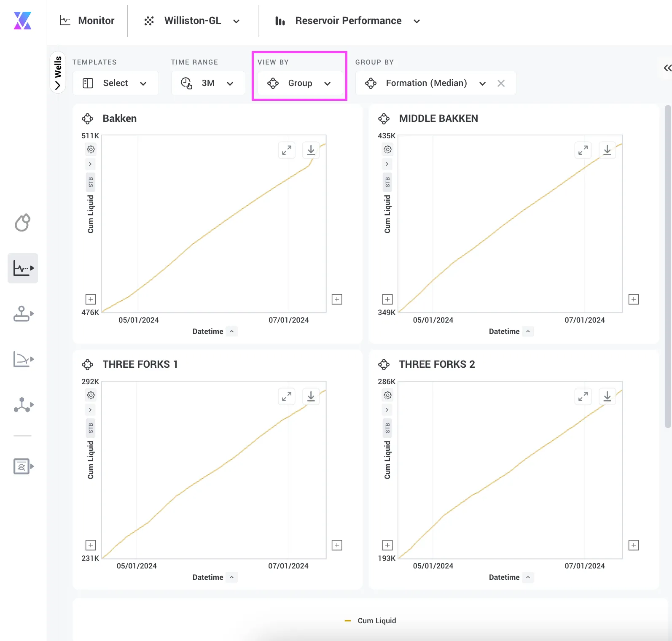
Task: Open the View By Group dropdown
Action: click(300, 83)
